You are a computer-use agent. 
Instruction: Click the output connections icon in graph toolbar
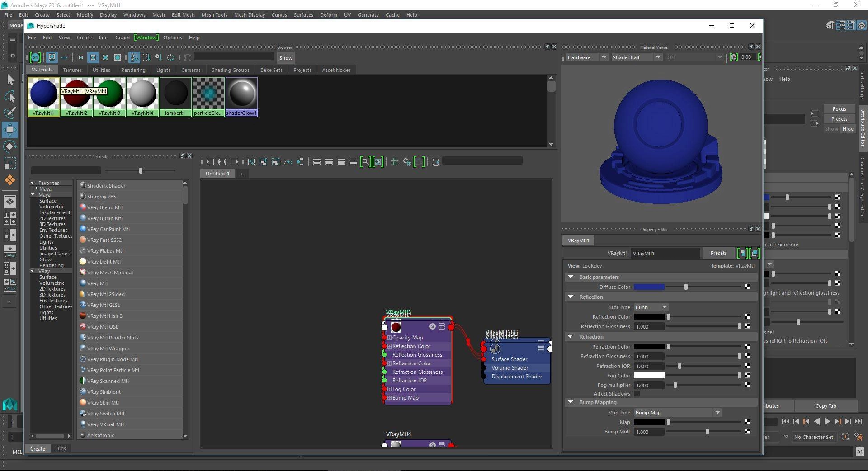(235, 162)
